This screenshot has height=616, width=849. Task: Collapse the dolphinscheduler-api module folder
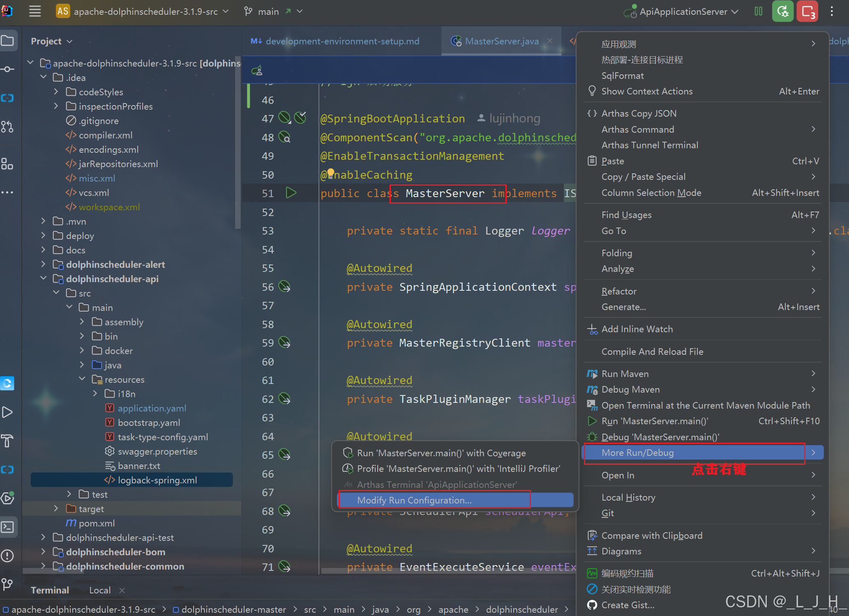(44, 279)
